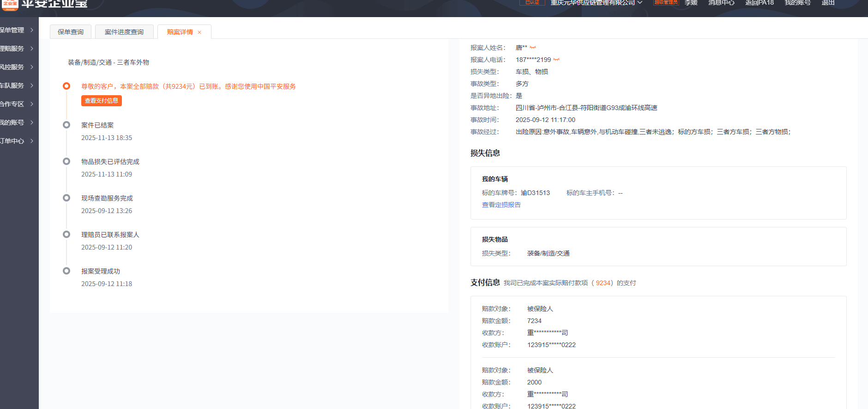Image resolution: width=868 pixels, height=409 pixels.
Task: Close the 赔案详情 tab
Action: [199, 32]
